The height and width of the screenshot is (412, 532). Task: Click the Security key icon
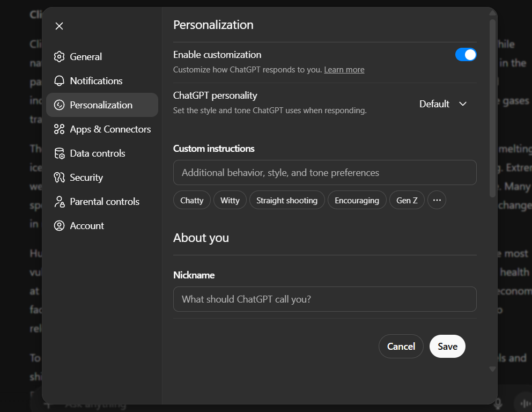pos(60,178)
